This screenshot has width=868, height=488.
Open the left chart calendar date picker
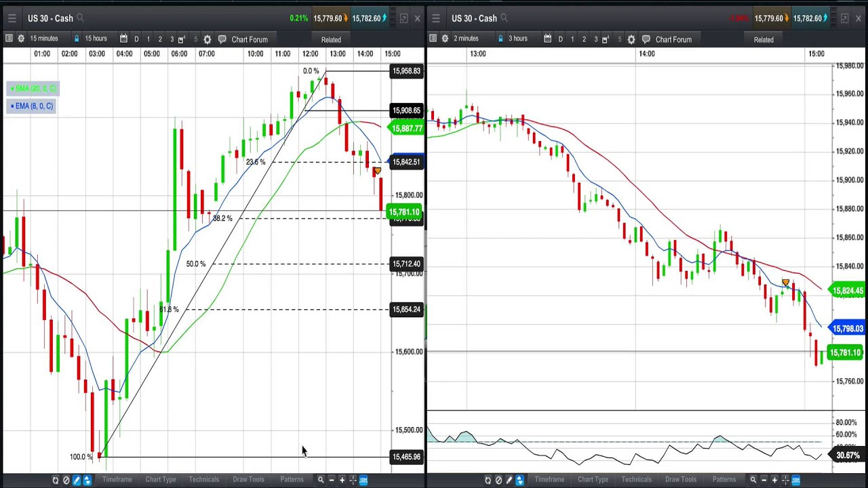pyautogui.click(x=123, y=39)
